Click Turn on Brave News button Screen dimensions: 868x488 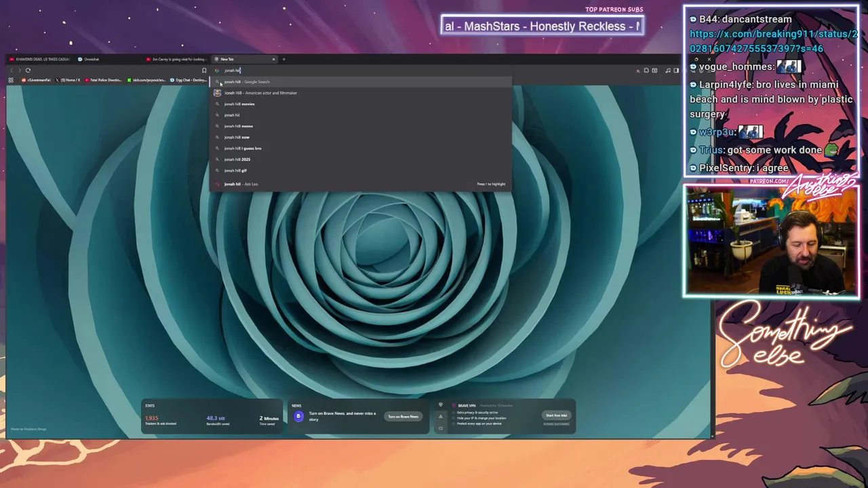(x=403, y=416)
